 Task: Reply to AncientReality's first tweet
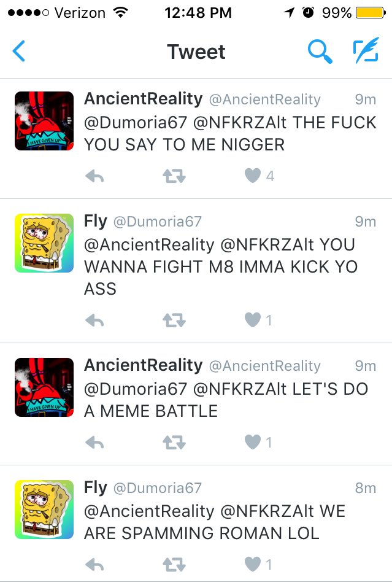pos(94,176)
